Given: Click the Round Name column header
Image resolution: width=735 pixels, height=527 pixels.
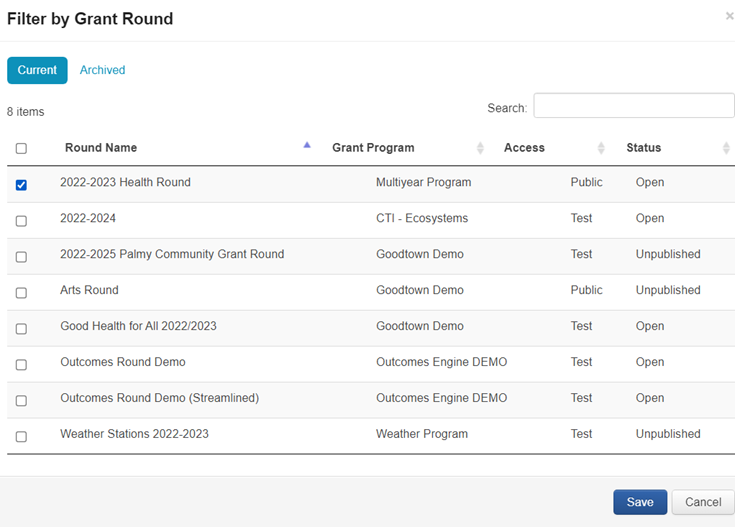Looking at the screenshot, I should click(101, 148).
